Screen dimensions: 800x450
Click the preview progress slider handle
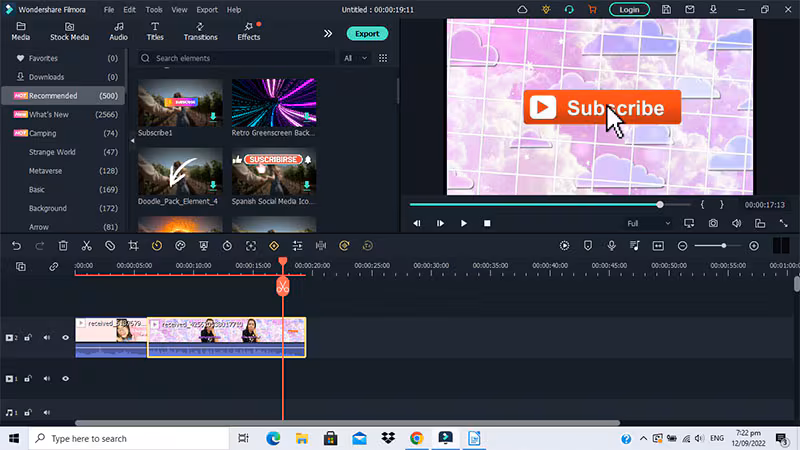pos(660,205)
